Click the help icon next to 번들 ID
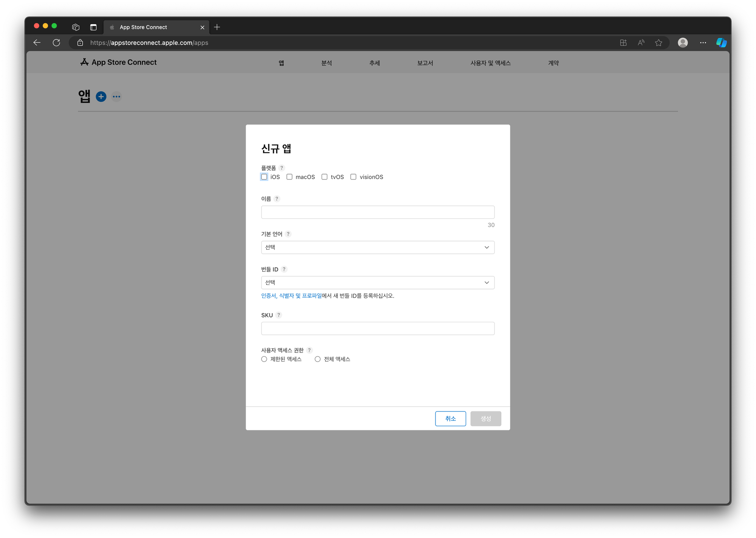This screenshot has width=756, height=538. click(284, 269)
